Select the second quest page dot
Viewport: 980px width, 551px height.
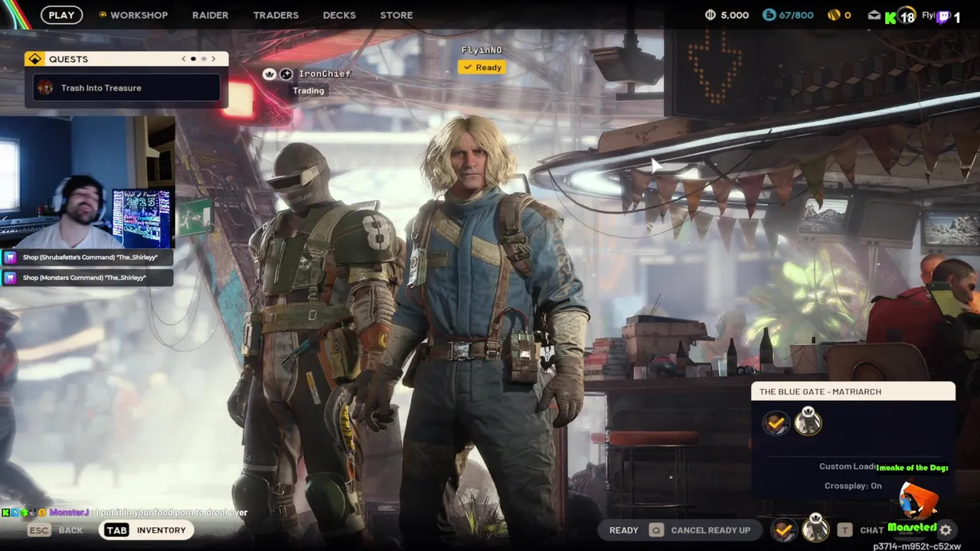coord(204,59)
